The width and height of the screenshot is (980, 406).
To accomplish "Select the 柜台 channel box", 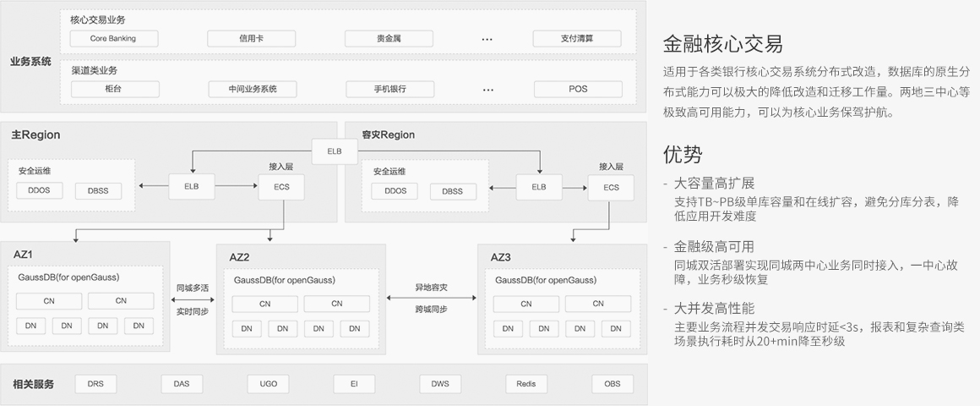I will (113, 89).
